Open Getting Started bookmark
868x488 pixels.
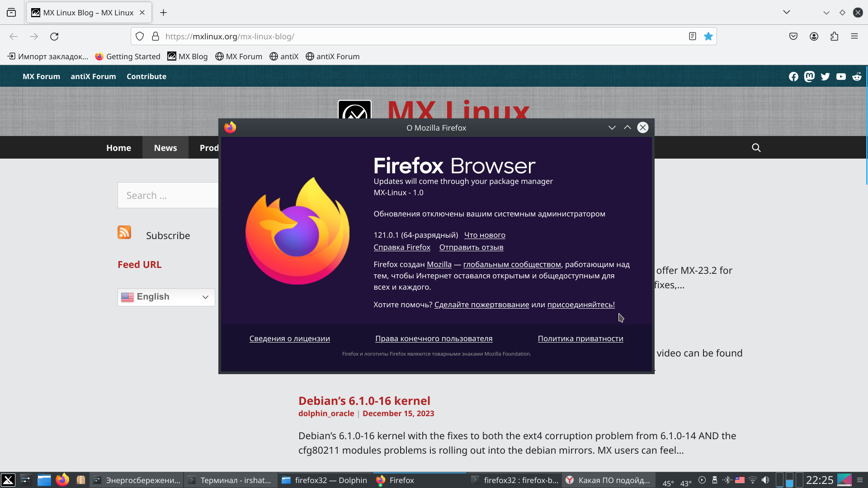128,56
